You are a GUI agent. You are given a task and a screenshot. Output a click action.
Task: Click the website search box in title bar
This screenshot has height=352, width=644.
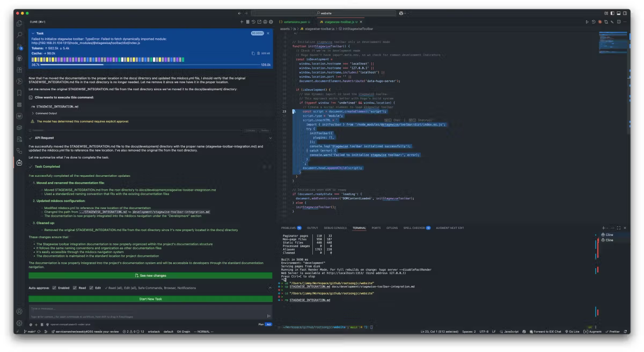coord(324,13)
